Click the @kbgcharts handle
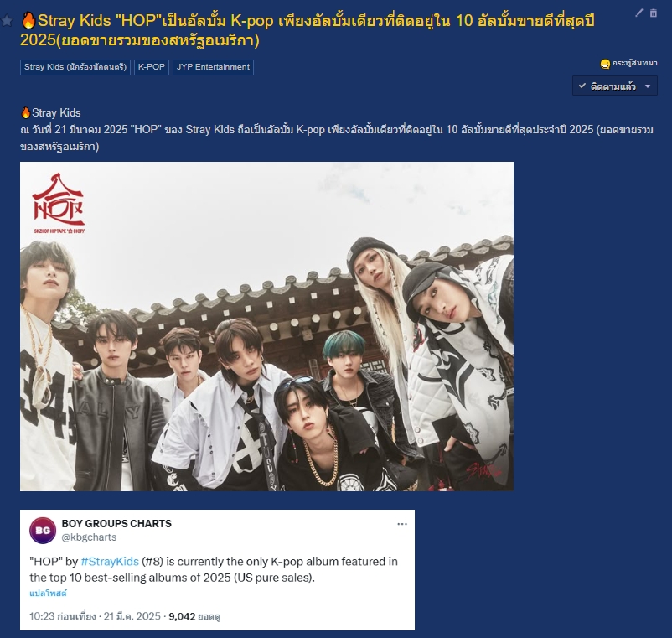Screen dimensions: 672x638 click(x=89, y=537)
